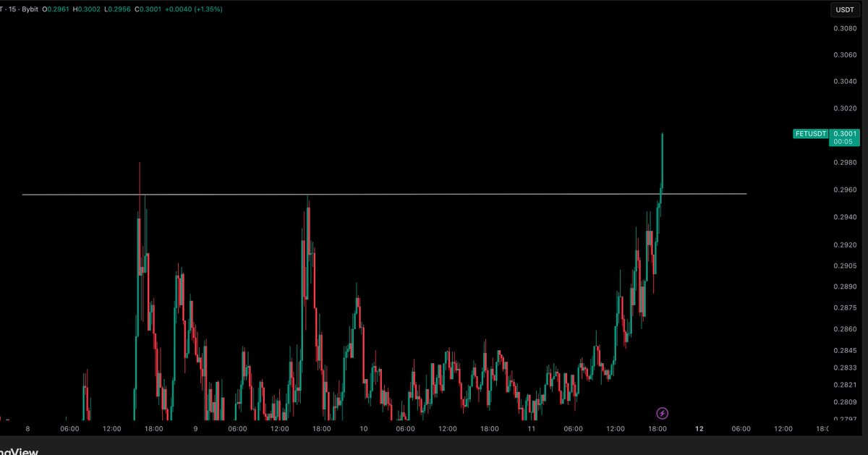
Task: Click the 0.2845 price scale label
Action: tap(846, 351)
